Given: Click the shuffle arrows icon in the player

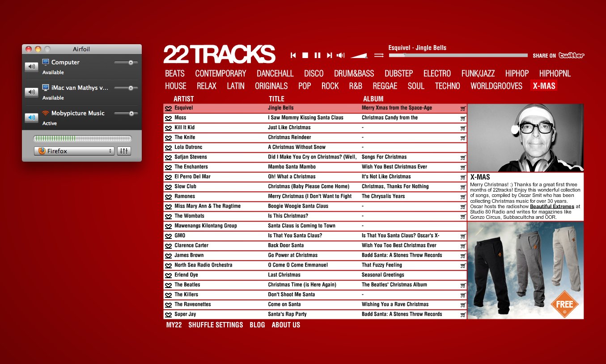Looking at the screenshot, I should pos(379,55).
